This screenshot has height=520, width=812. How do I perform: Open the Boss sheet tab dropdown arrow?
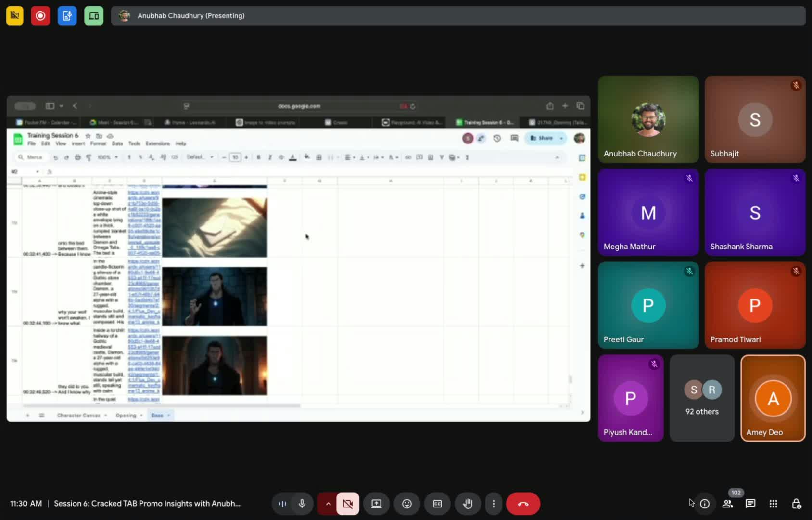pos(169,416)
